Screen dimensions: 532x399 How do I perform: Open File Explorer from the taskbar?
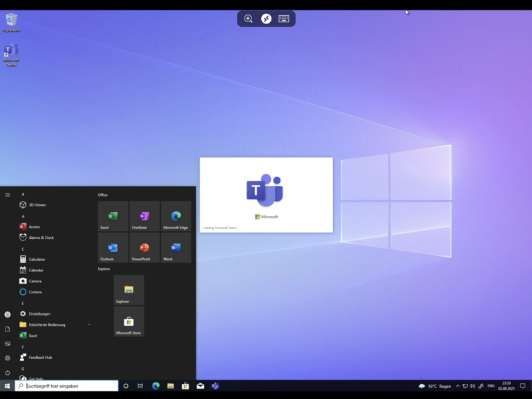click(x=171, y=386)
